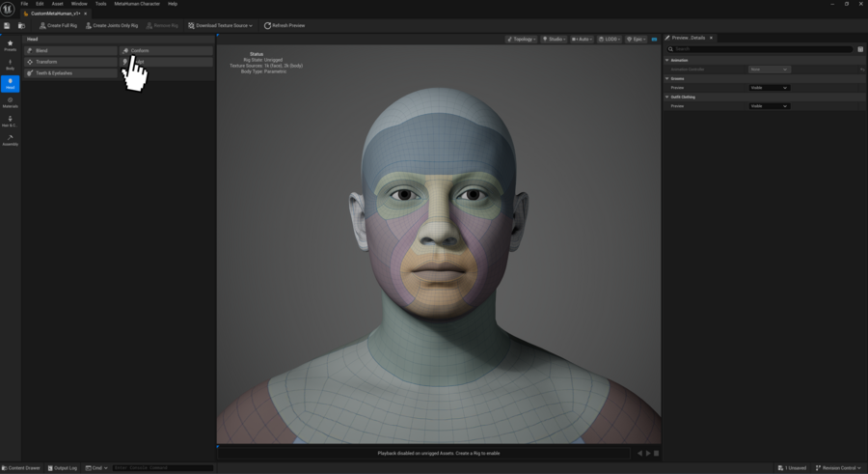Open the Materials section icon
Viewport: 868px width, 474px height.
pyautogui.click(x=10, y=102)
